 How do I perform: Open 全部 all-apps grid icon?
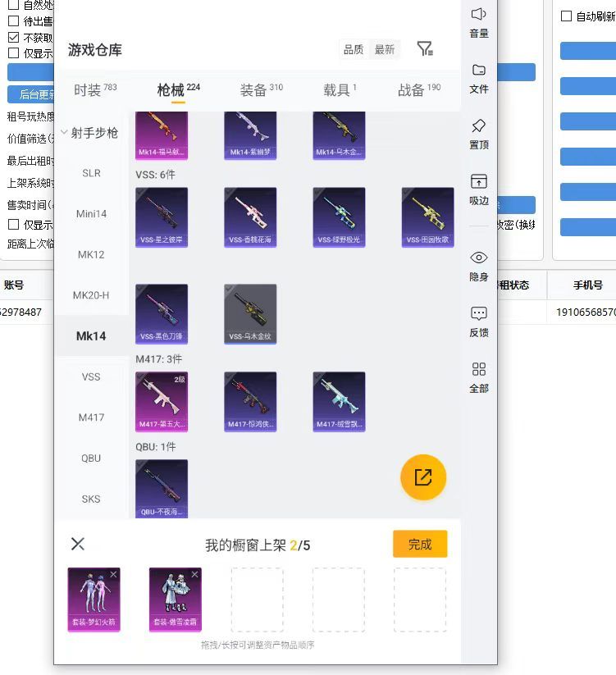click(x=478, y=369)
